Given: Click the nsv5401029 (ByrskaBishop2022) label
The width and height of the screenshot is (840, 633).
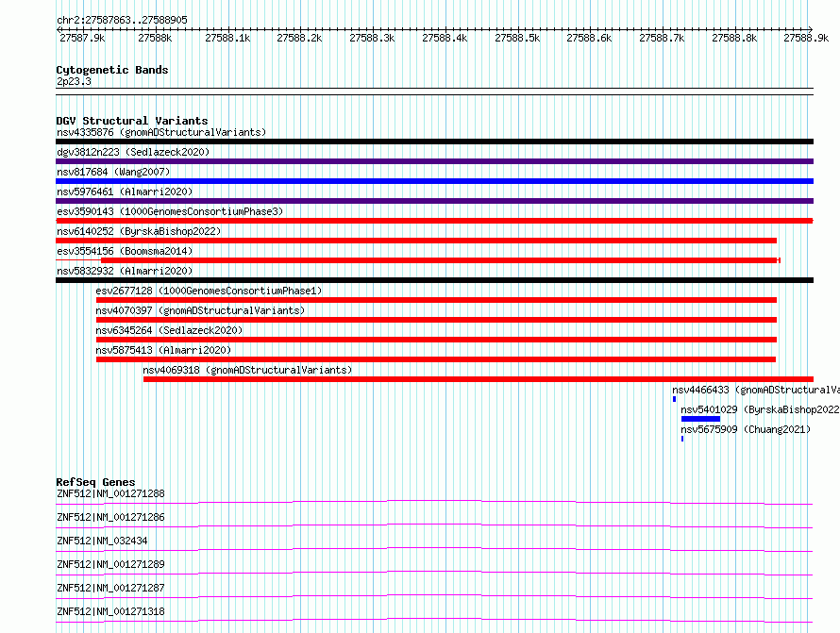Looking at the screenshot, I should click(760, 409).
